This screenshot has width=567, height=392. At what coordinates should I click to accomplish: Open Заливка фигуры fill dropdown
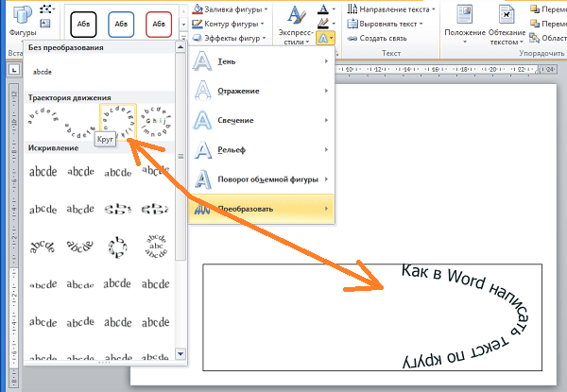[x=230, y=9]
